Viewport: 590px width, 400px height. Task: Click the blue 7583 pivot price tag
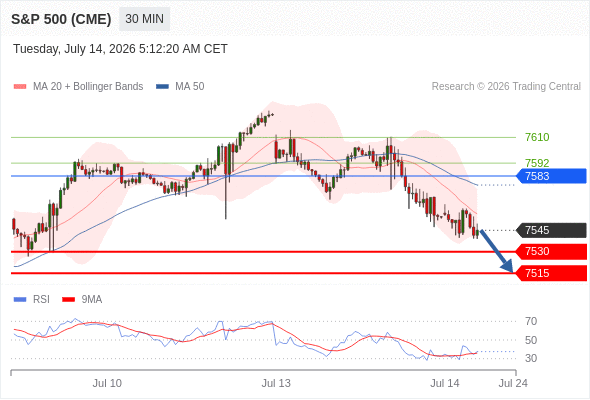[x=552, y=176]
